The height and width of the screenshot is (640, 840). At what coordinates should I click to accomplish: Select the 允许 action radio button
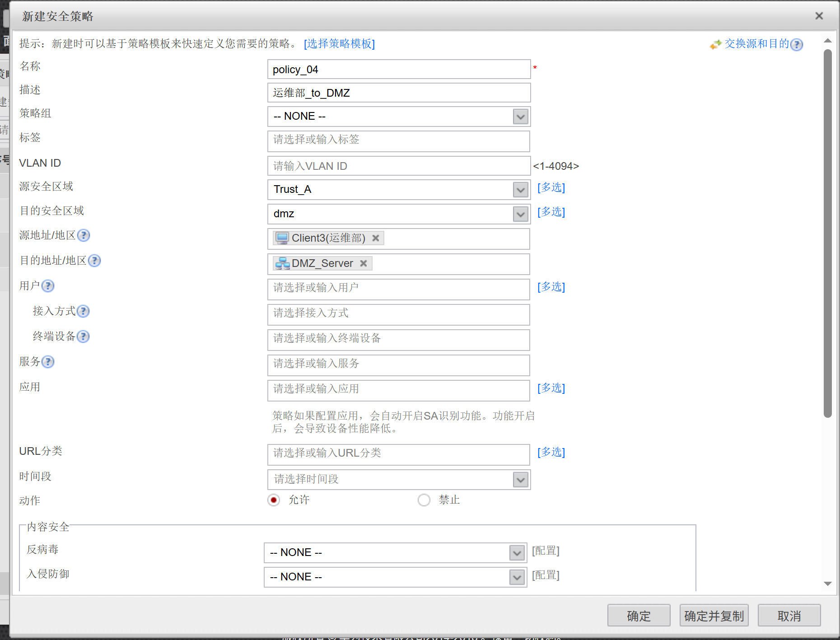pos(274,500)
